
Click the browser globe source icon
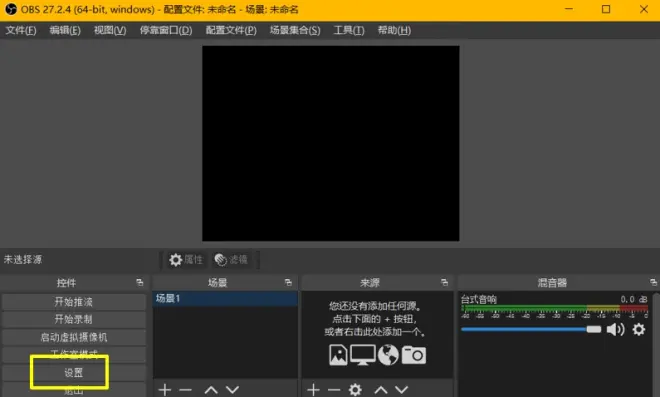tap(388, 355)
